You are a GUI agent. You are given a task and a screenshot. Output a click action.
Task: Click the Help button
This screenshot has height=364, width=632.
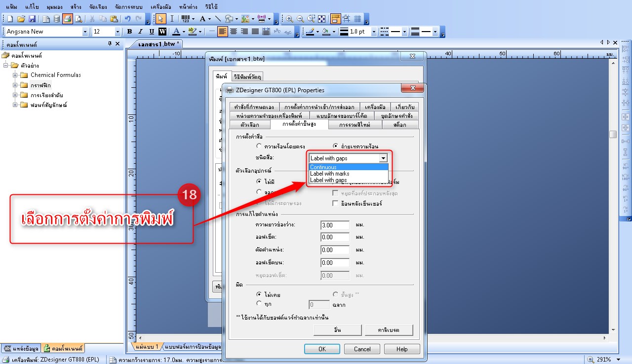[x=402, y=349]
